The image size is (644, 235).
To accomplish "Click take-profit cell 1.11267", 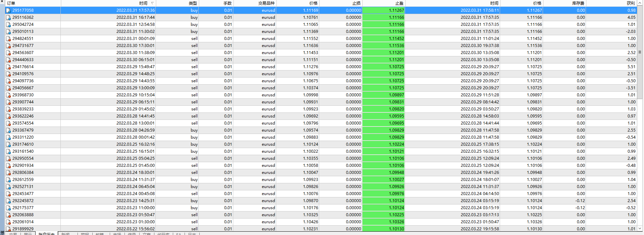I will click(x=384, y=10).
